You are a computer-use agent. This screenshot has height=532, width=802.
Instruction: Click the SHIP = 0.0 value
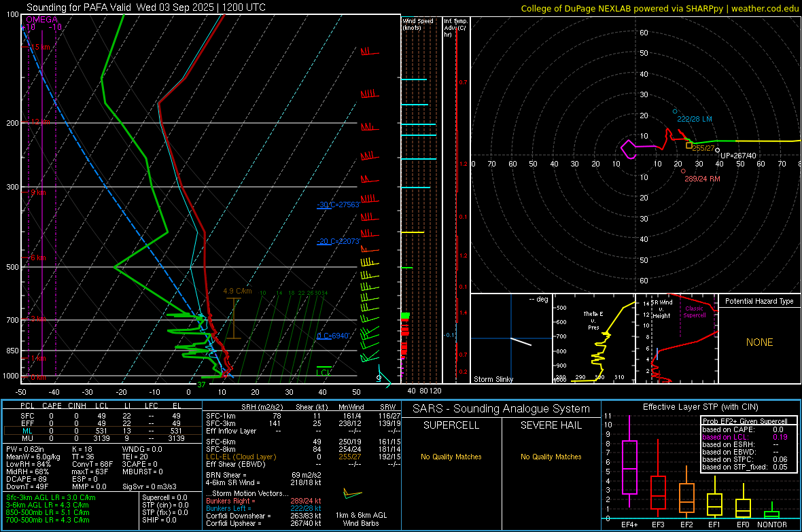point(159,520)
